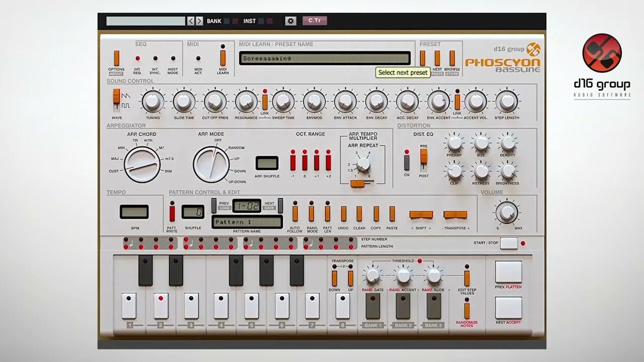
Task: Toggle the octave range 0 red switch
Action: [304, 162]
